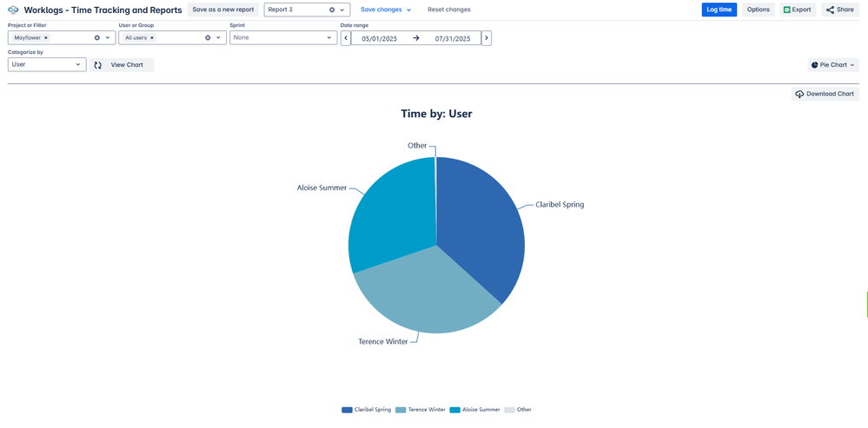Remove the Mayflower project tag
Image resolution: width=868 pixels, height=428 pixels.
point(46,37)
